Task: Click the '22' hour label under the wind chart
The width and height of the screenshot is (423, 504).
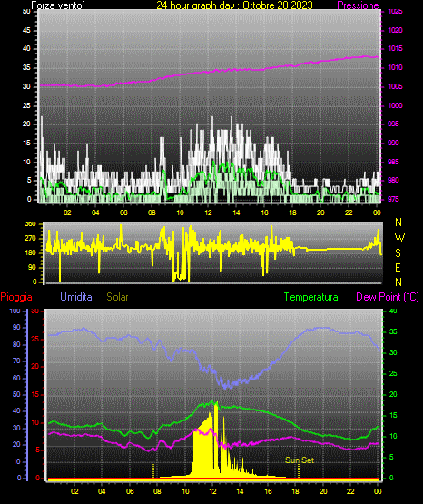Action: coord(349,212)
